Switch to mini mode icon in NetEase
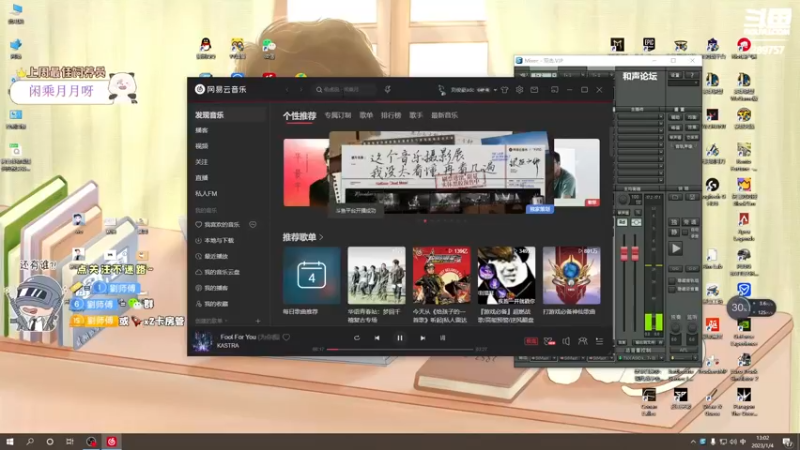The image size is (800, 450). [x=555, y=90]
